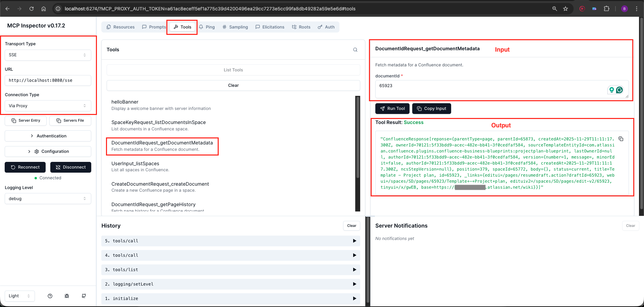Click the Grammarly icon in the documentId field
The width and height of the screenshot is (644, 307).
coord(619,90)
